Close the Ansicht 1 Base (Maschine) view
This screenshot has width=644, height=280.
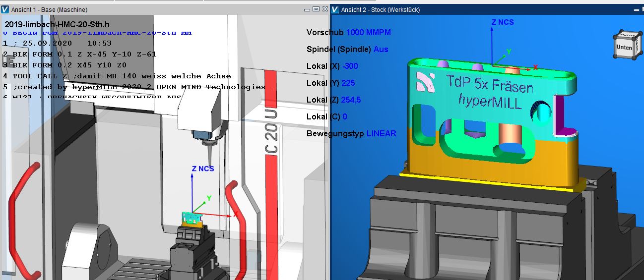click(324, 9)
